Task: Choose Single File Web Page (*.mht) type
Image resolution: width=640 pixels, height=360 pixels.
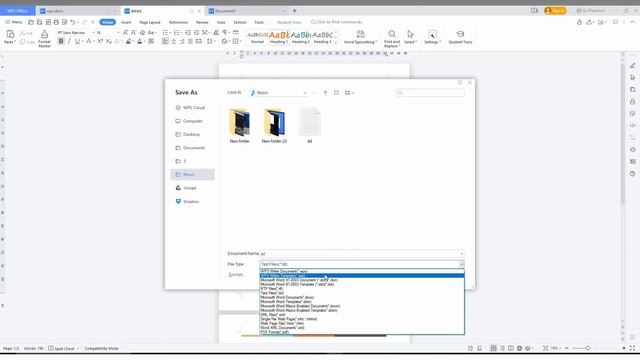Action: tap(362, 319)
